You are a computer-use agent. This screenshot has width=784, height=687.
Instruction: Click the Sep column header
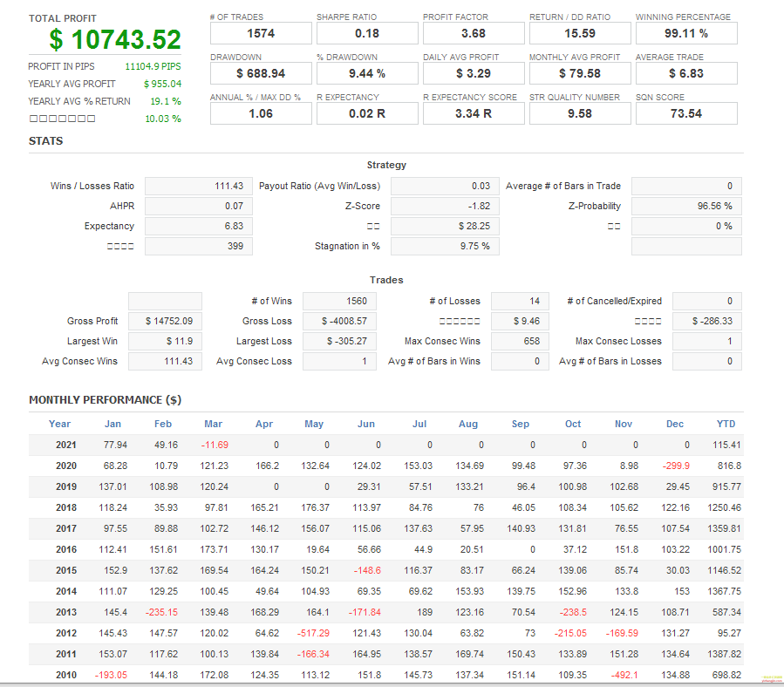tap(520, 424)
